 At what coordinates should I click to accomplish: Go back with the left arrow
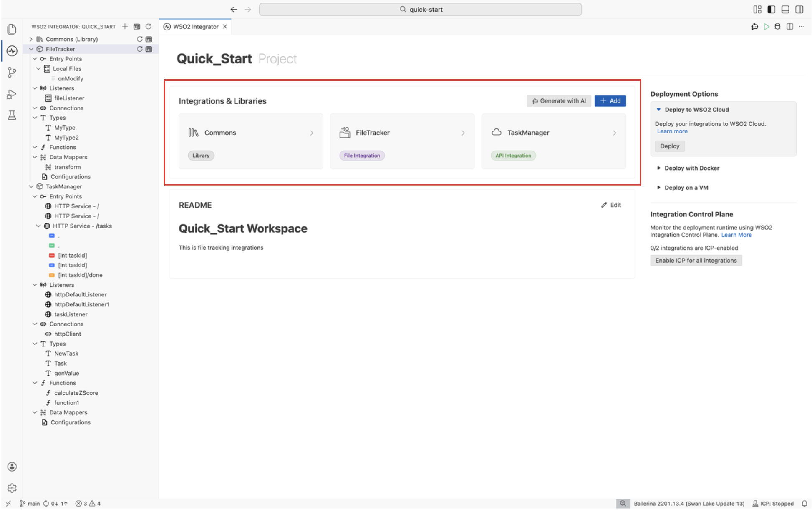coord(234,9)
